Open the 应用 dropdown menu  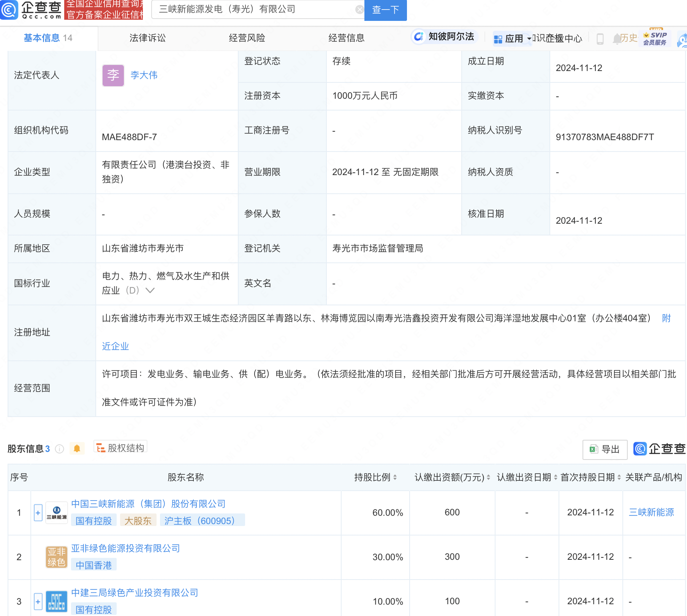tap(513, 39)
